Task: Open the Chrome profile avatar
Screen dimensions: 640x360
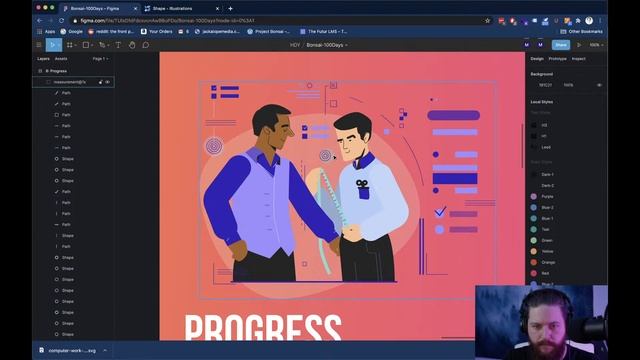Action: [589, 20]
